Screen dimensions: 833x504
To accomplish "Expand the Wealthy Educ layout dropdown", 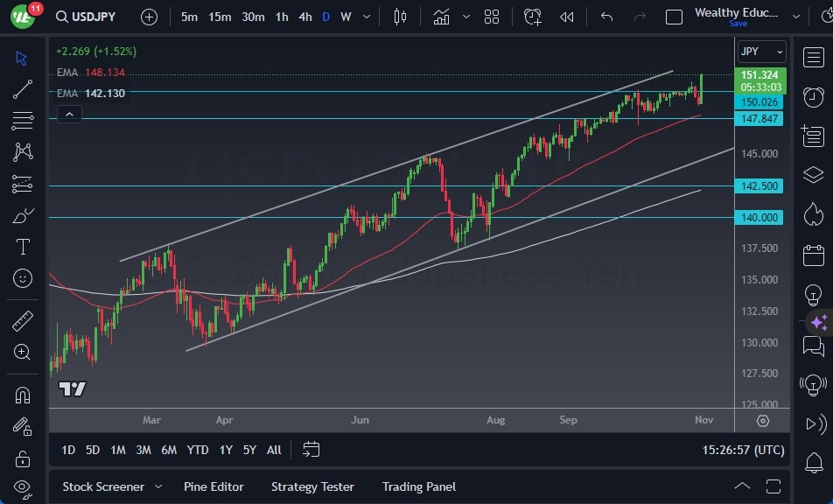I will click(x=797, y=16).
